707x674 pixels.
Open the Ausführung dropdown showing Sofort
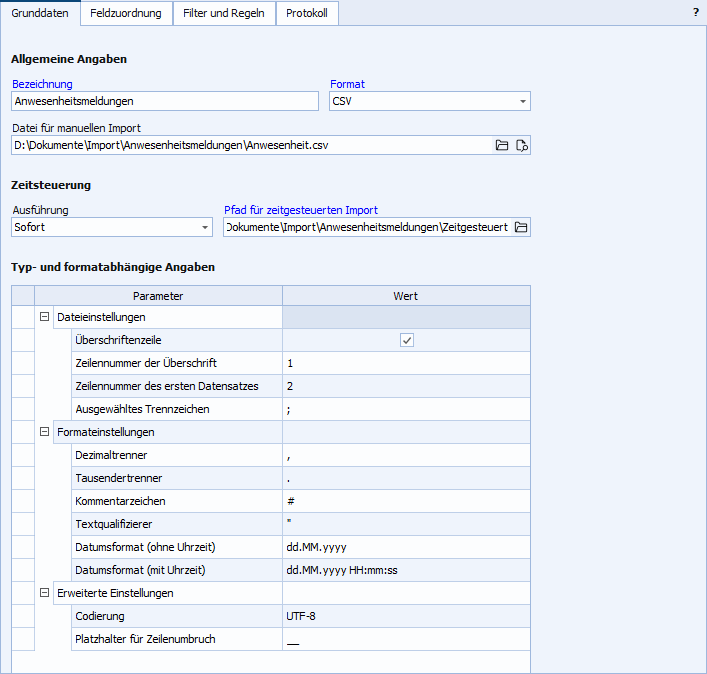(x=205, y=228)
